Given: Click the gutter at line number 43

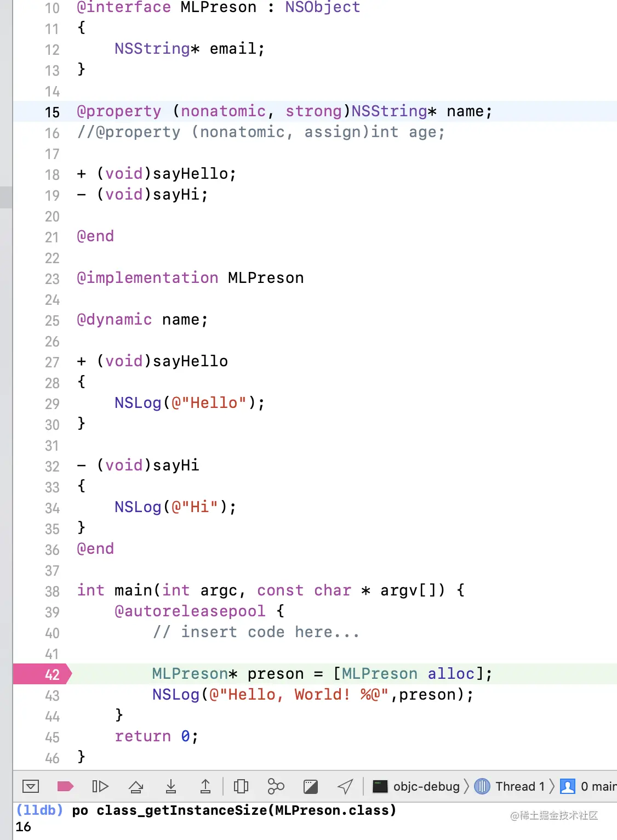Looking at the screenshot, I should pos(52,695).
